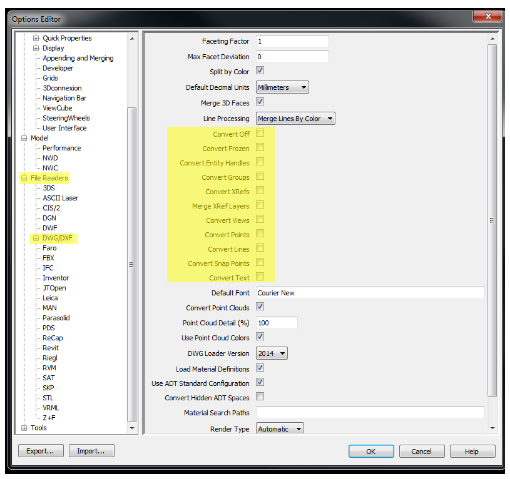Collapse the File Readers node
This screenshot has width=510, height=479.
(24, 178)
